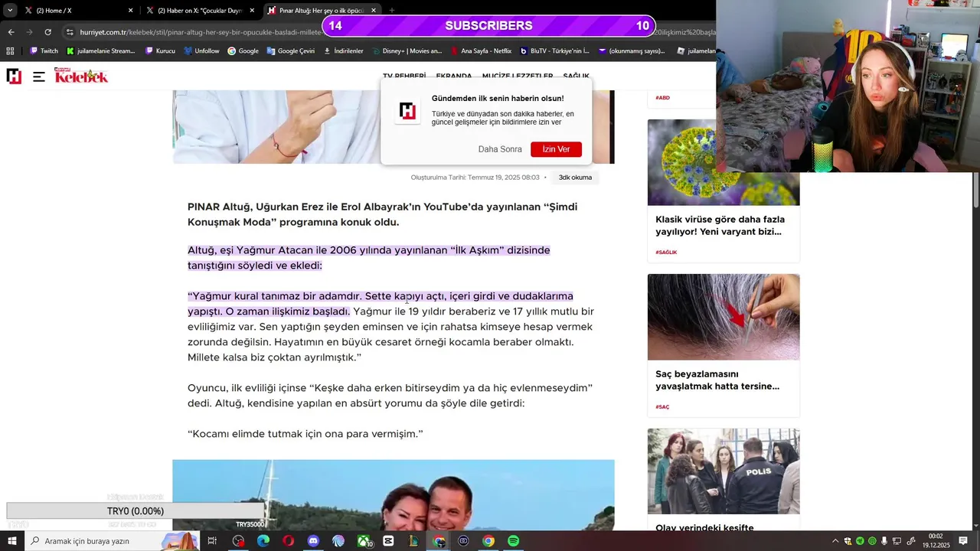Open the Google Çeviri bookmark
Image resolution: width=980 pixels, height=551 pixels.
click(x=291, y=51)
